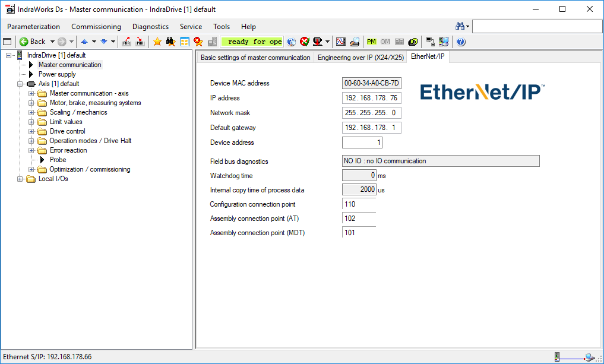Open the Diagnostics menu
The image size is (604, 364).
pyautogui.click(x=151, y=27)
